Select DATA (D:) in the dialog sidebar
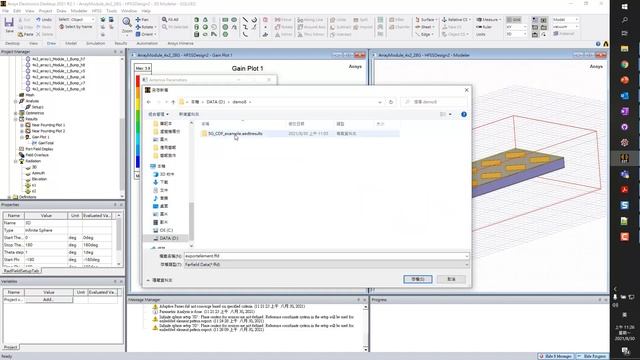Image resolution: width=640 pixels, height=360 pixels. pyautogui.click(x=169, y=238)
